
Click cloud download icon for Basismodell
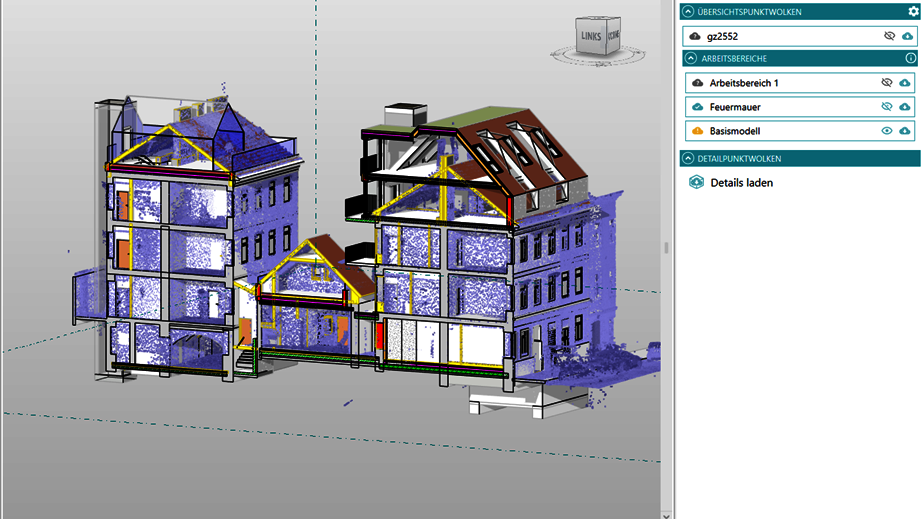[x=905, y=131]
